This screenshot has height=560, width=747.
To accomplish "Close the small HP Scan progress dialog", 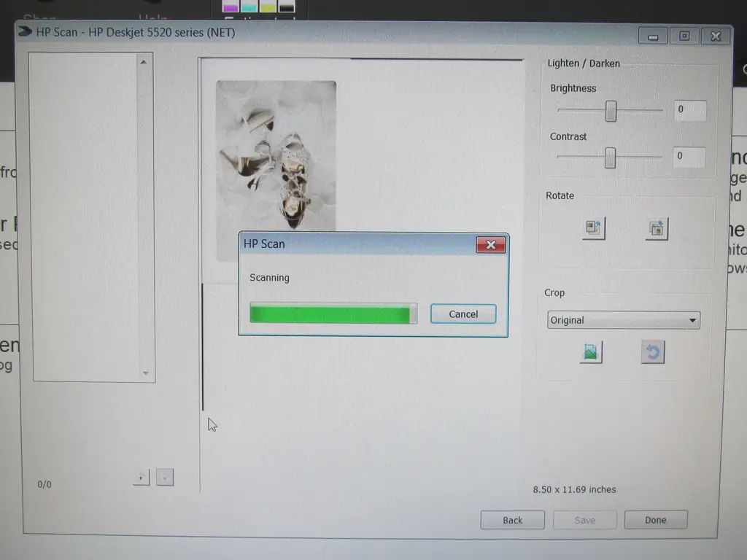I will (x=491, y=245).
